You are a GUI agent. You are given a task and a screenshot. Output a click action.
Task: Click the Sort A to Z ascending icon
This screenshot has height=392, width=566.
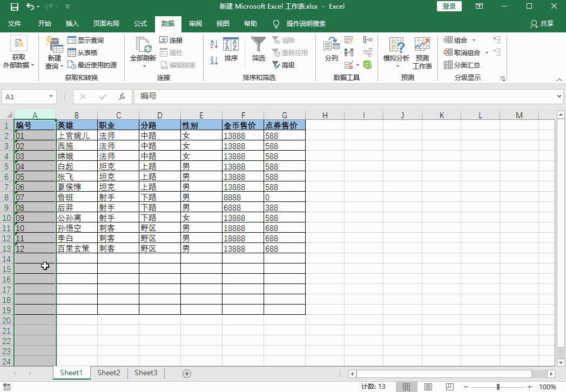coord(214,44)
